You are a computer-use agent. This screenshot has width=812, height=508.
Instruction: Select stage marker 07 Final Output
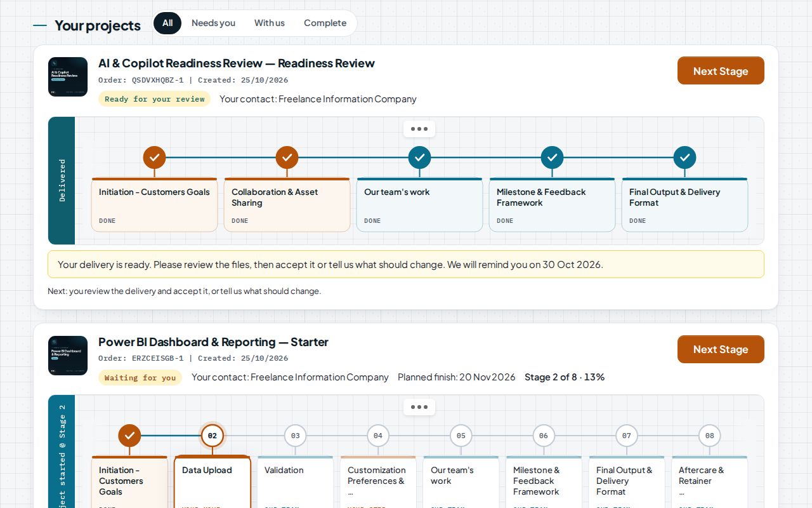tap(627, 436)
